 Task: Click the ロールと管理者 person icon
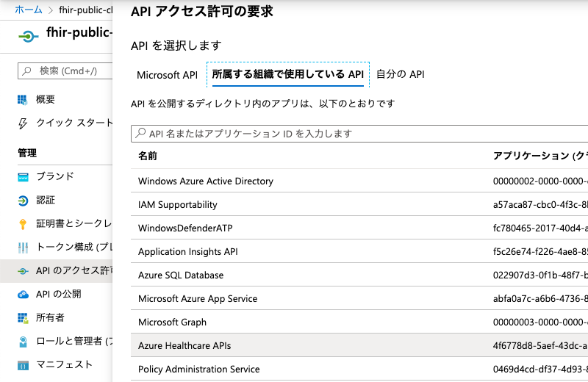(x=23, y=342)
